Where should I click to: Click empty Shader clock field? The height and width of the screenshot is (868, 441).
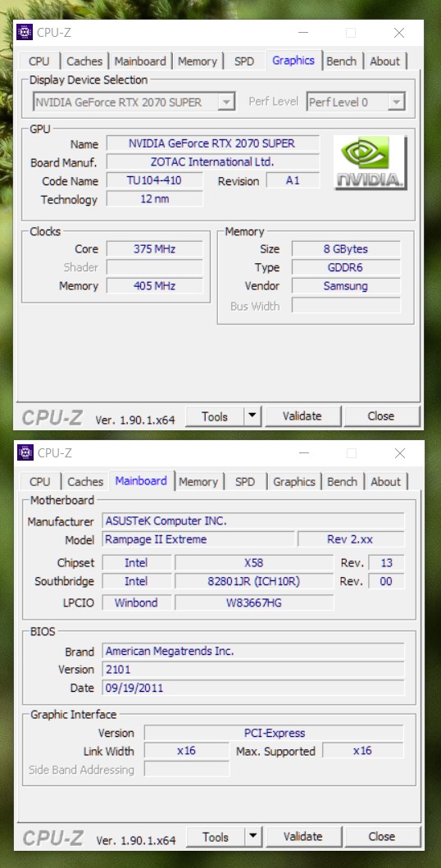(154, 267)
